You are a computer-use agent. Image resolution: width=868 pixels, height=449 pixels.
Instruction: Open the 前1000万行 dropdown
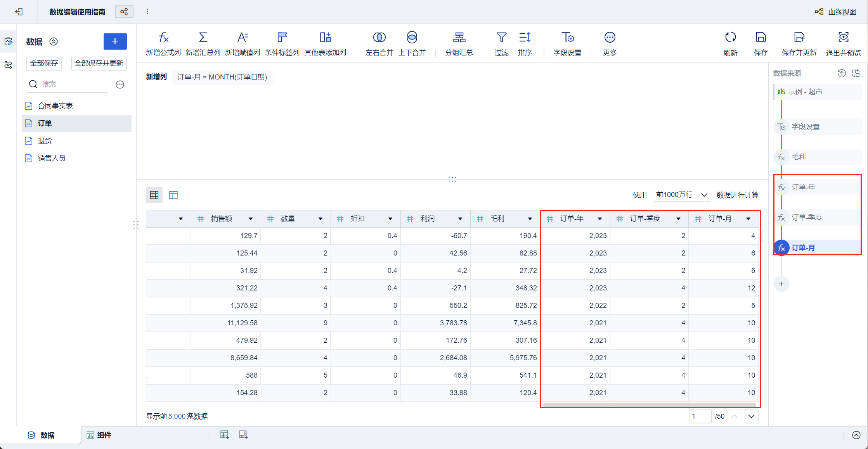coord(681,195)
